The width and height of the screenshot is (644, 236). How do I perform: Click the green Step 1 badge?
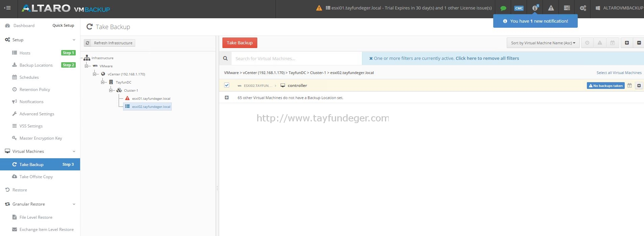(x=68, y=53)
